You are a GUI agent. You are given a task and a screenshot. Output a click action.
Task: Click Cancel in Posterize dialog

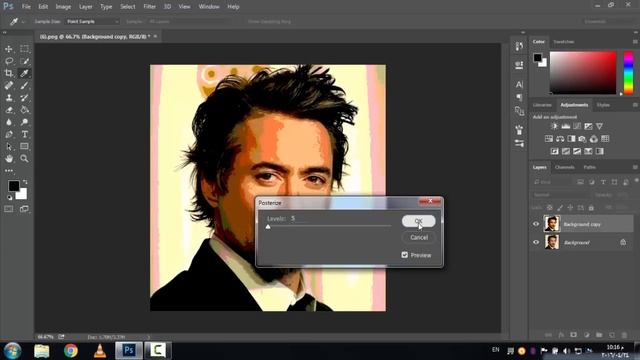pos(419,237)
